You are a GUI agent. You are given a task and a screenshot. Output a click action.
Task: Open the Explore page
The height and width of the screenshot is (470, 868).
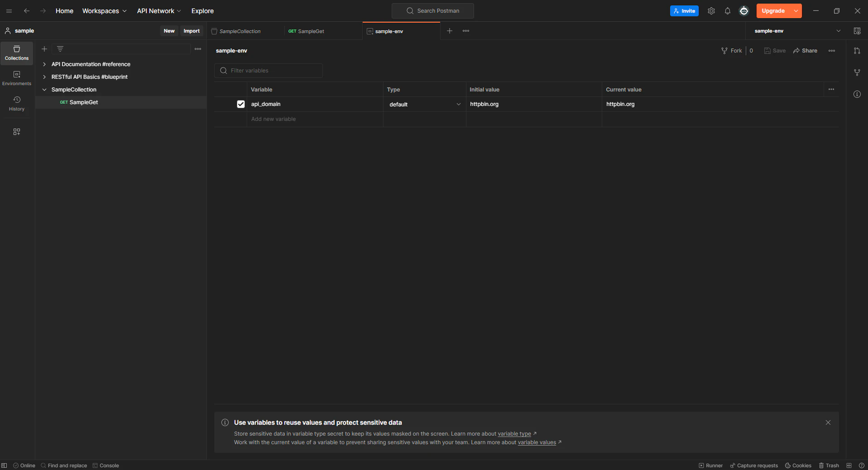pos(202,11)
